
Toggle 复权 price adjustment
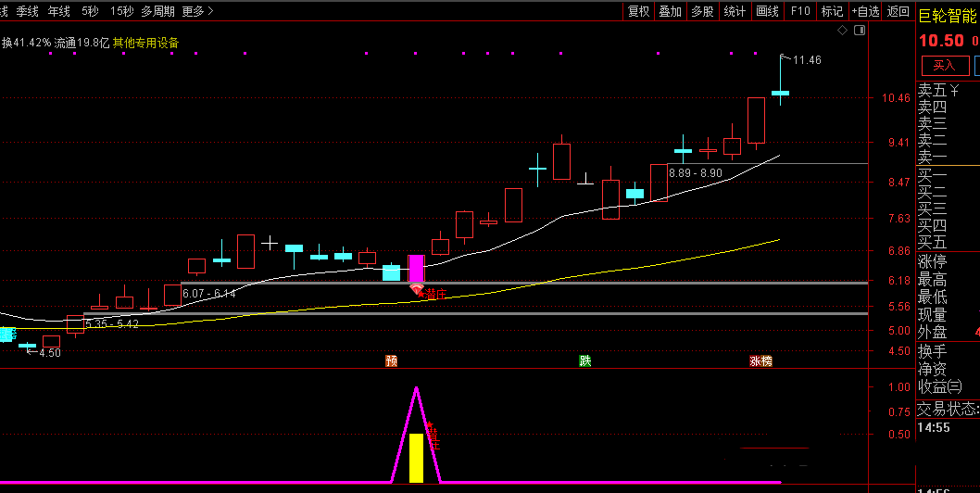pyautogui.click(x=638, y=11)
